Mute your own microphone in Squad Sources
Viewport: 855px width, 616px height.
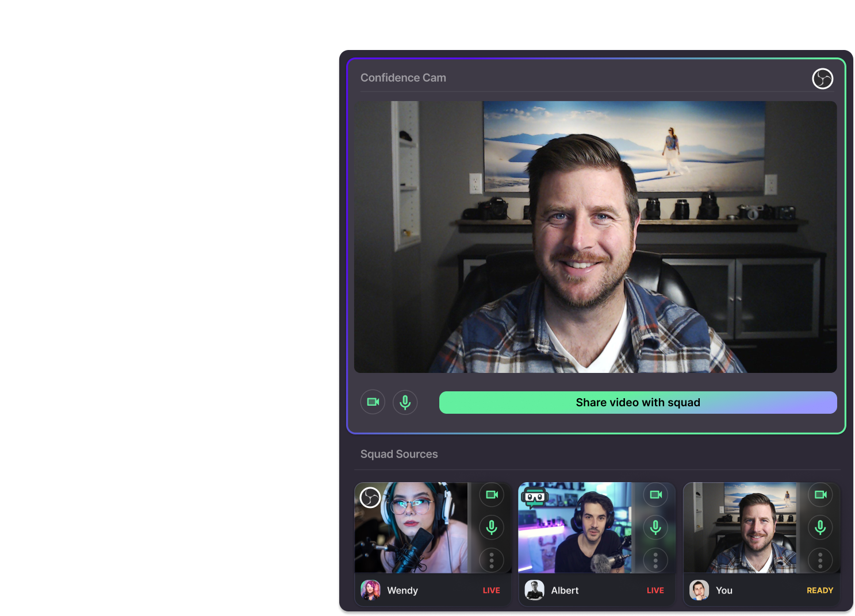point(821,527)
